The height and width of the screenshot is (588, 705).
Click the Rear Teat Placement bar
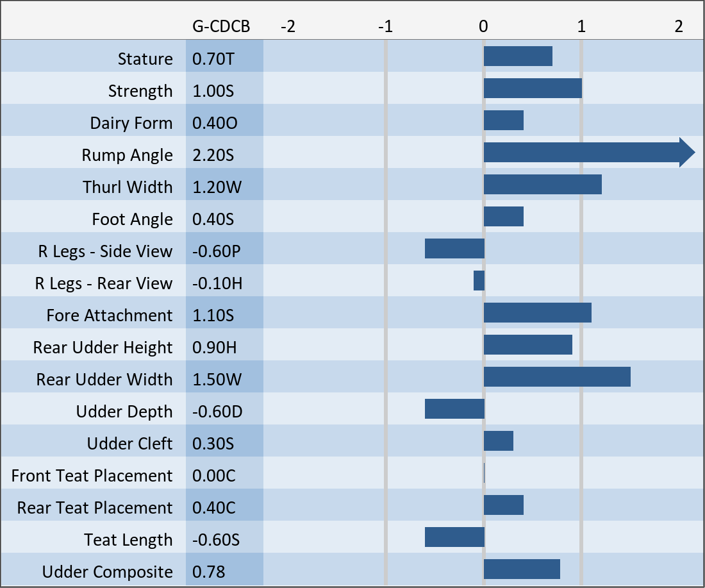[503, 505]
